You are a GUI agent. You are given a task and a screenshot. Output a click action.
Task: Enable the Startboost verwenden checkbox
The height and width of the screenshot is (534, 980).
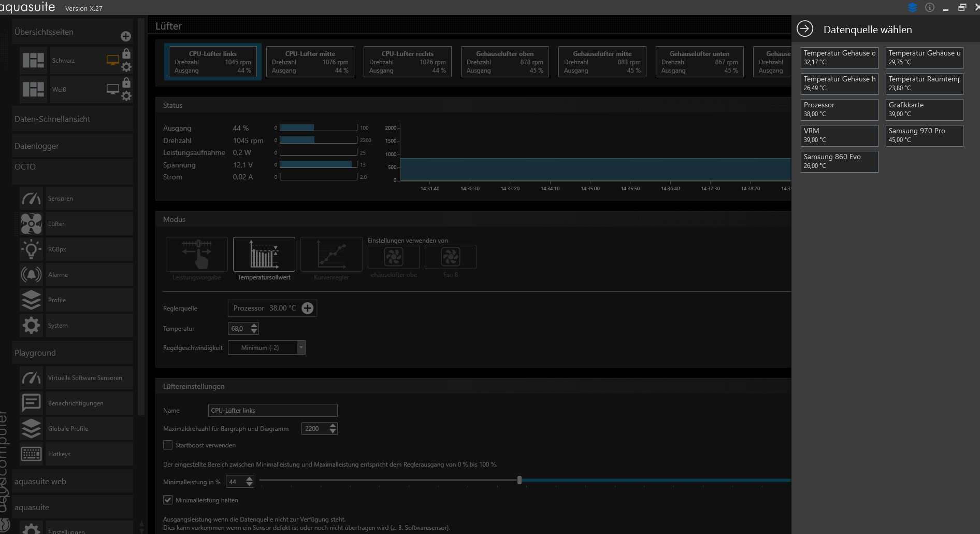(x=168, y=445)
